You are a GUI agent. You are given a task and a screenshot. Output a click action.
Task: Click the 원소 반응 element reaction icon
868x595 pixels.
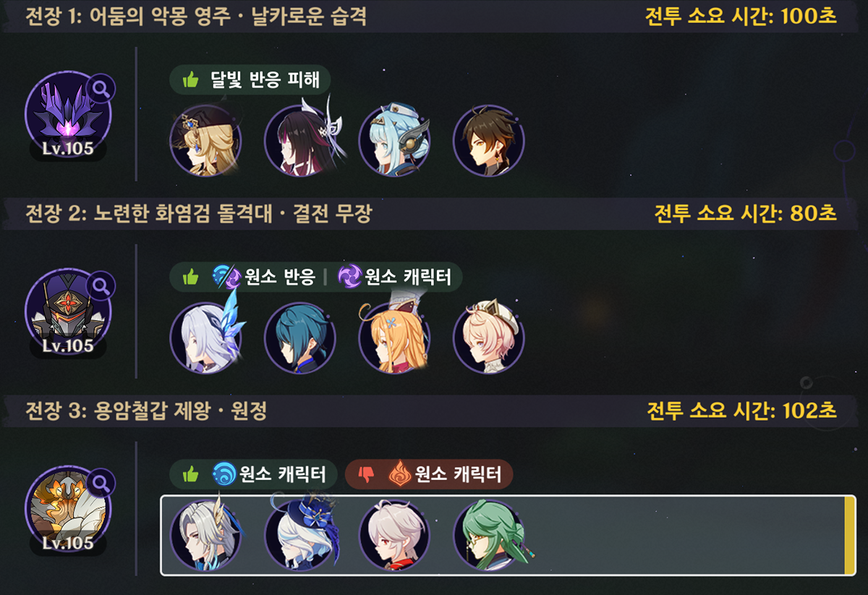[x=225, y=277]
